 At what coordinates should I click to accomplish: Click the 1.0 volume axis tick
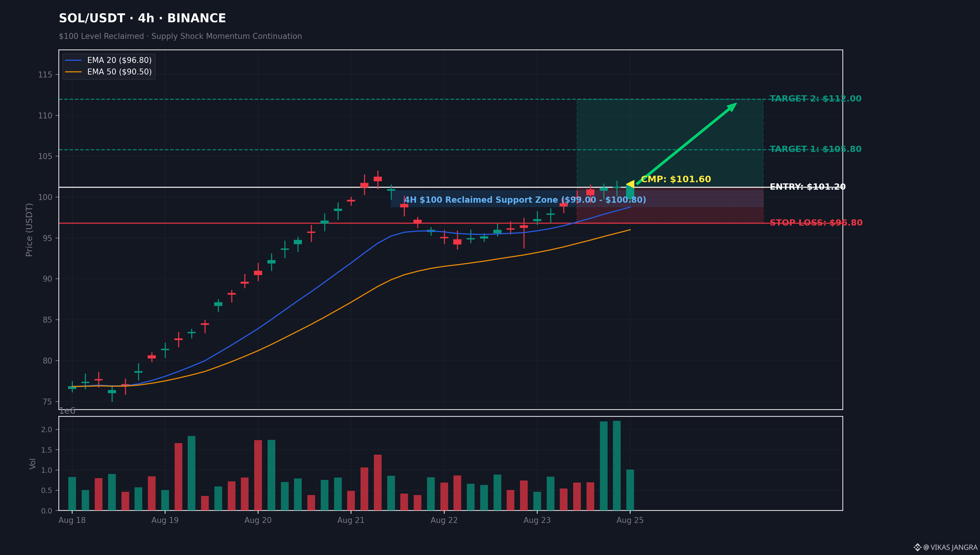point(47,470)
